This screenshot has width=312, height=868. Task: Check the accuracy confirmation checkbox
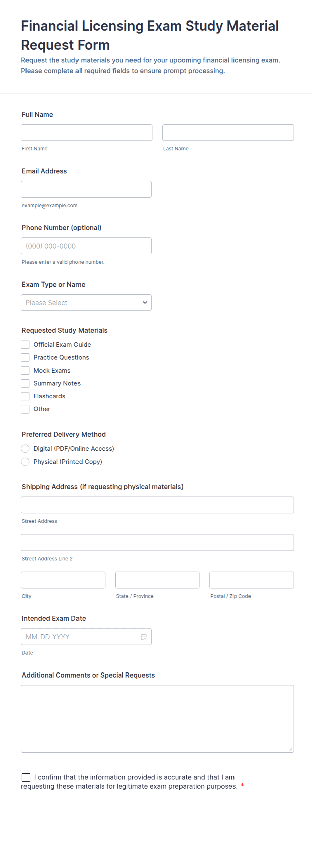pos(26,777)
